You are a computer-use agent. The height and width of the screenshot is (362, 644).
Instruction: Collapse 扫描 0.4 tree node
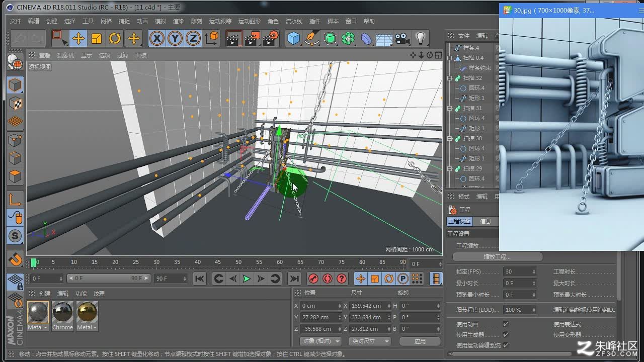coord(450,58)
